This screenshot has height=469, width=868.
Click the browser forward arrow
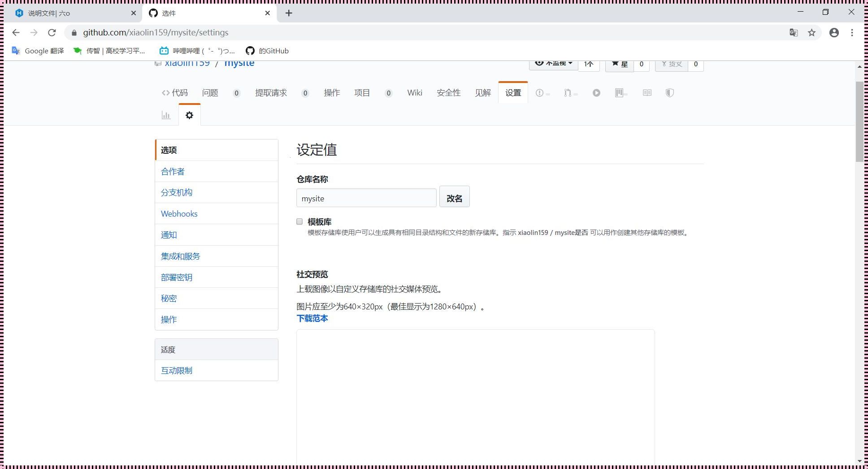pyautogui.click(x=34, y=32)
